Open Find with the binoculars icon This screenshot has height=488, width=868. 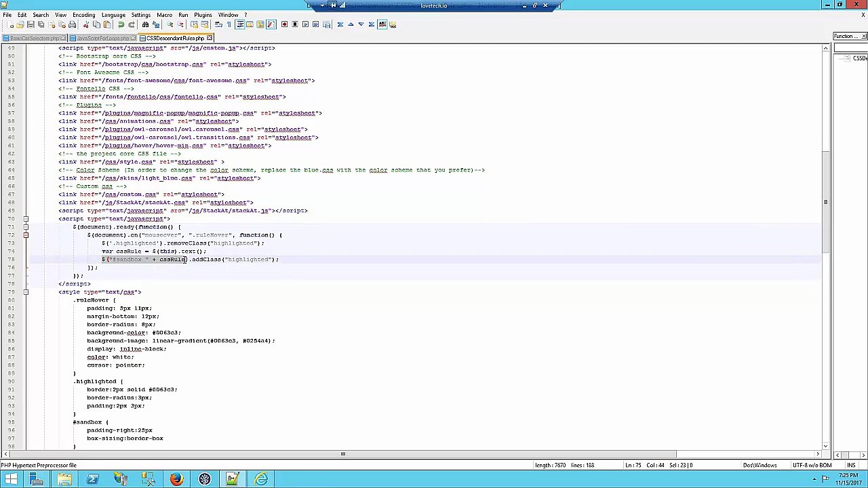145,24
